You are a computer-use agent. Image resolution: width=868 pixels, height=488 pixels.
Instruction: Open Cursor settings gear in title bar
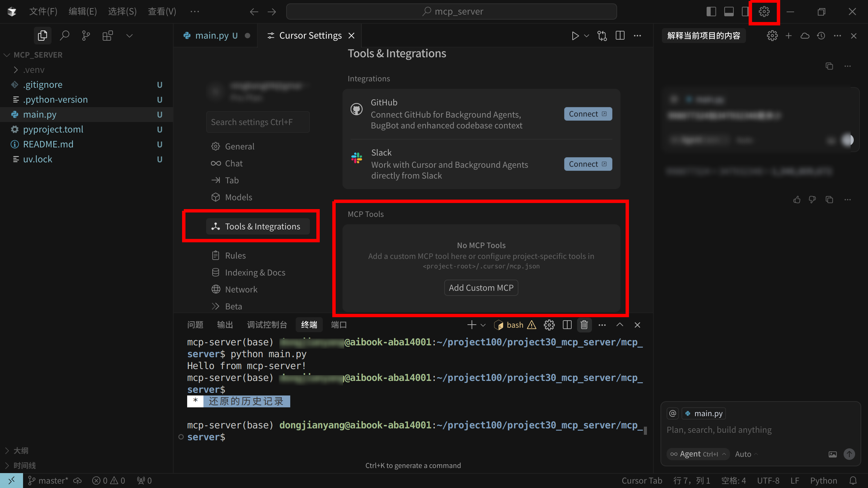764,12
